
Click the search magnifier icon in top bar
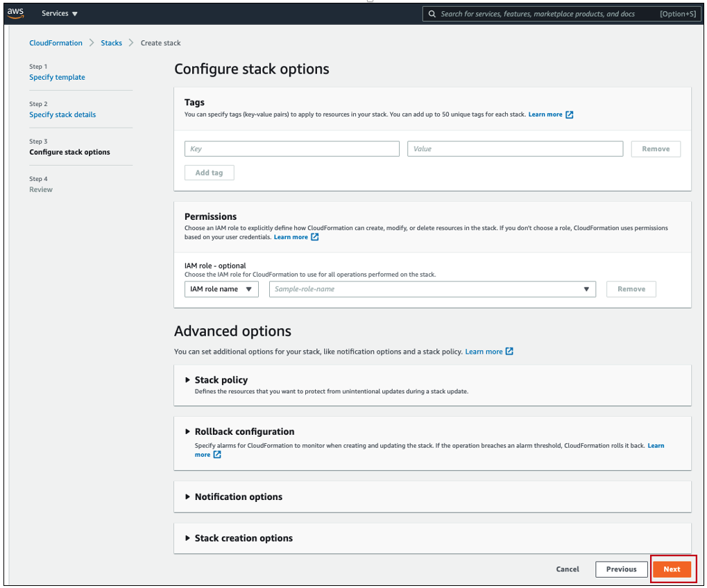432,14
